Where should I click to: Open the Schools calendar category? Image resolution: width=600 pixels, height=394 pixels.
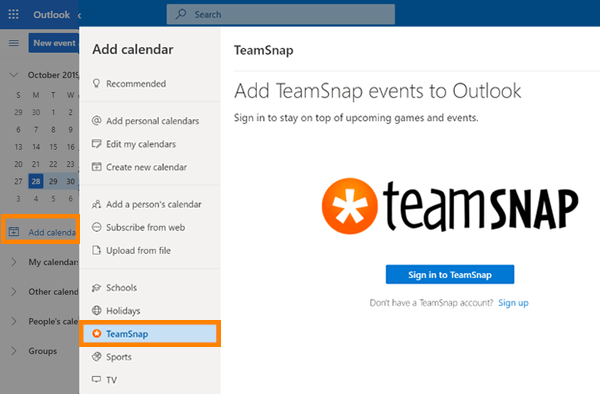(150, 287)
